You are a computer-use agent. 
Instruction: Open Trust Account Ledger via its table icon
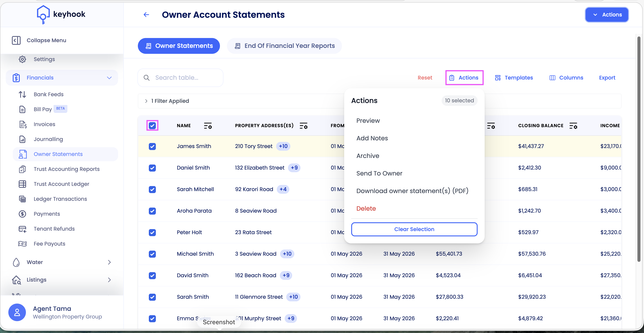pyautogui.click(x=23, y=184)
